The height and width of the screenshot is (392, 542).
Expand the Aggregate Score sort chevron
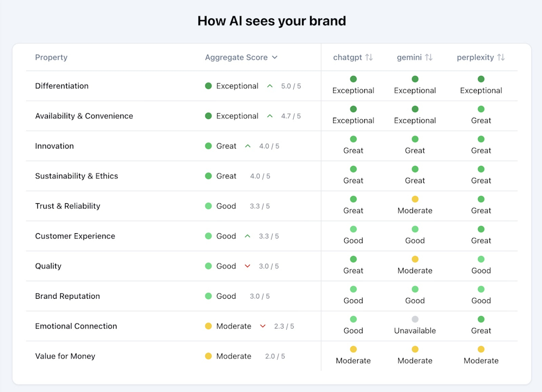pos(275,57)
